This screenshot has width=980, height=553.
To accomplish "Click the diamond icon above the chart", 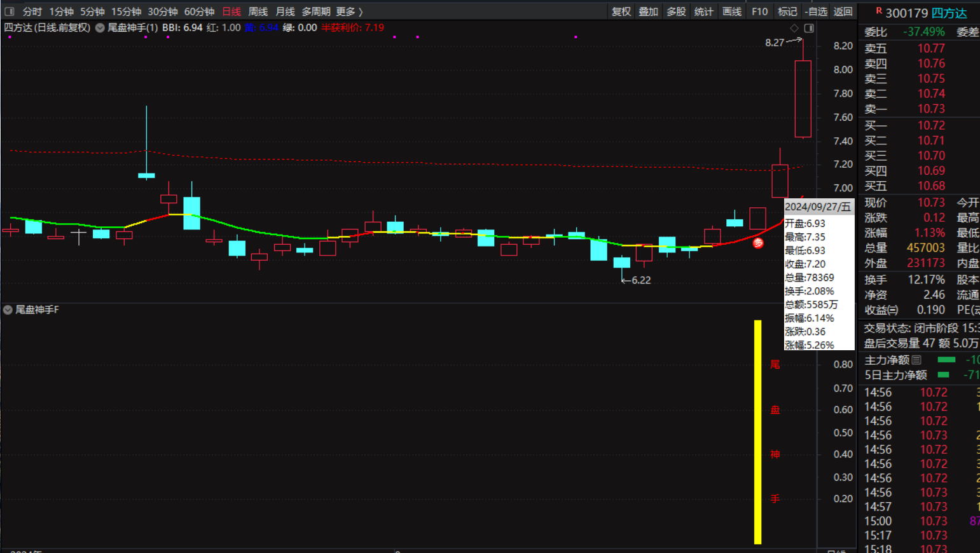I will 794,28.
